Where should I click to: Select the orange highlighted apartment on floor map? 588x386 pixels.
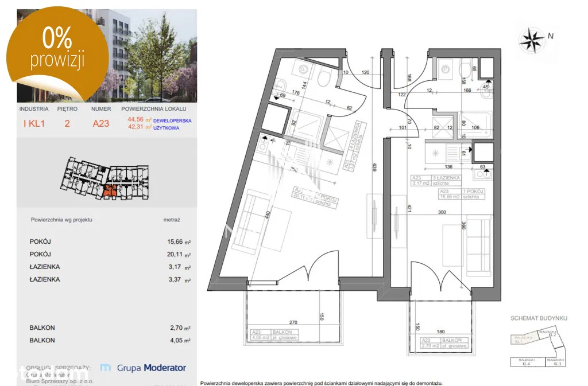tap(110, 190)
